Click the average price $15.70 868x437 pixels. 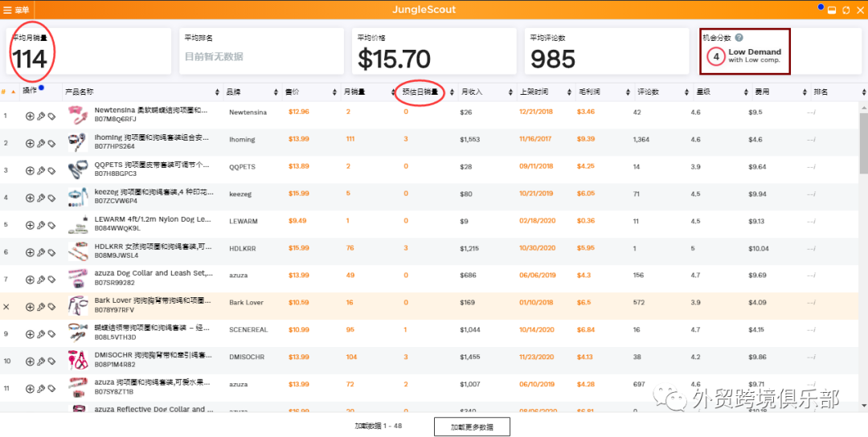394,59
